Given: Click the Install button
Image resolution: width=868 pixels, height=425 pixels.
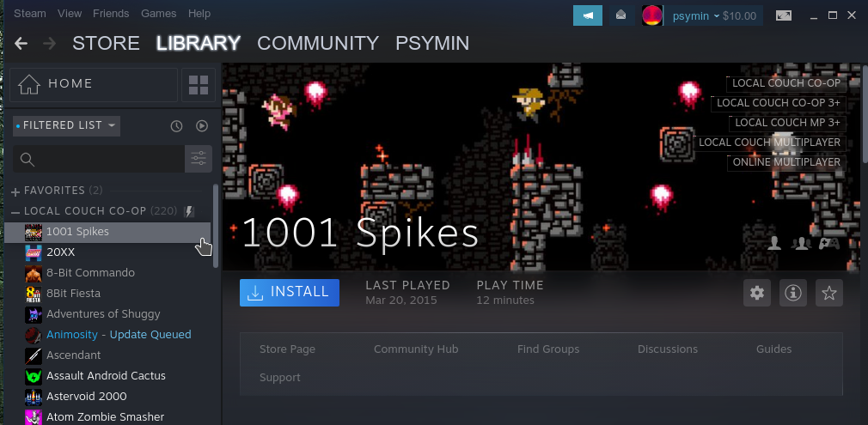Looking at the screenshot, I should coord(290,292).
